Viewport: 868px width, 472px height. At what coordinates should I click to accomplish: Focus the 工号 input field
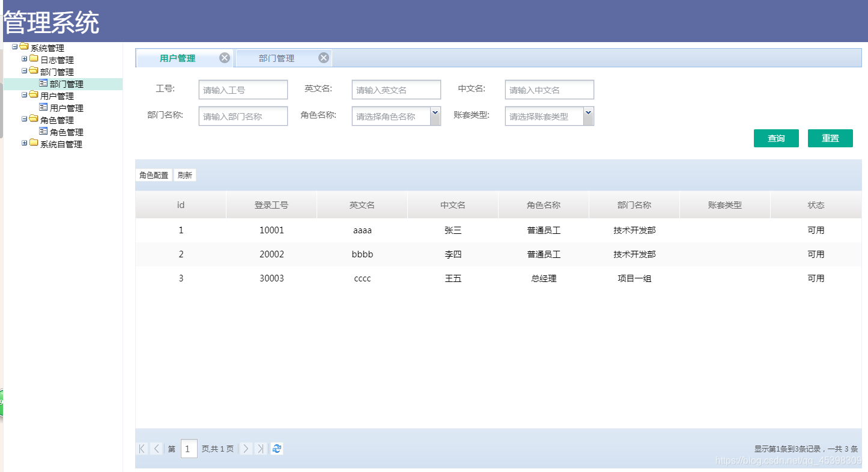243,90
